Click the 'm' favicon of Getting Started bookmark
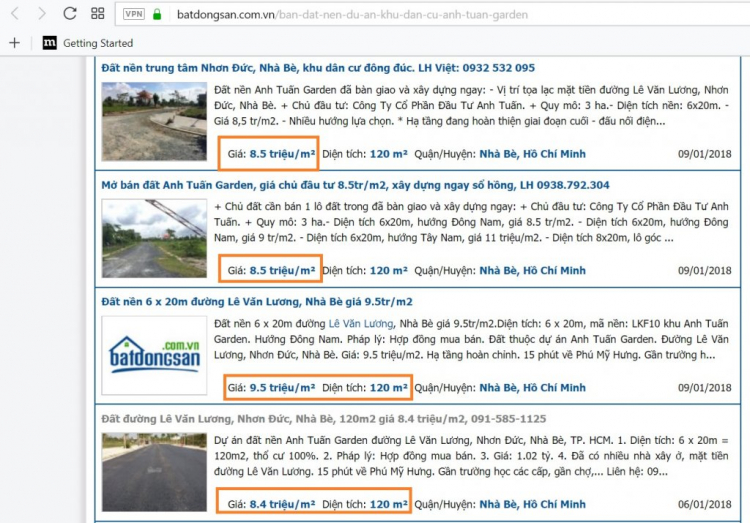 tap(50, 43)
